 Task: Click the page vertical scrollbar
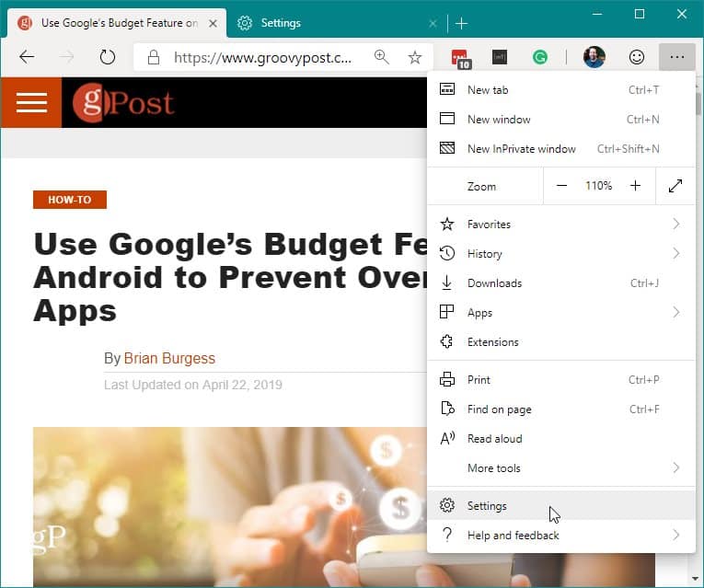point(698,104)
